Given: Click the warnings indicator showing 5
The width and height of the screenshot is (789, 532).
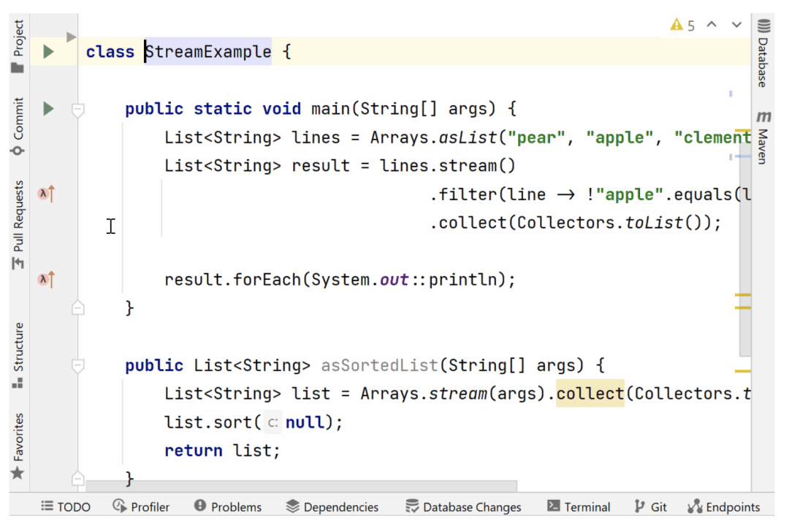Looking at the screenshot, I should coord(682,26).
